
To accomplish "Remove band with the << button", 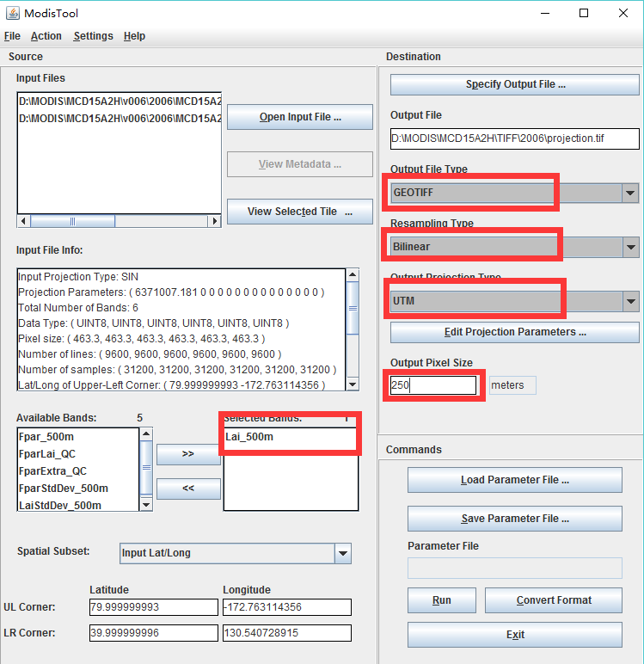I will point(188,489).
